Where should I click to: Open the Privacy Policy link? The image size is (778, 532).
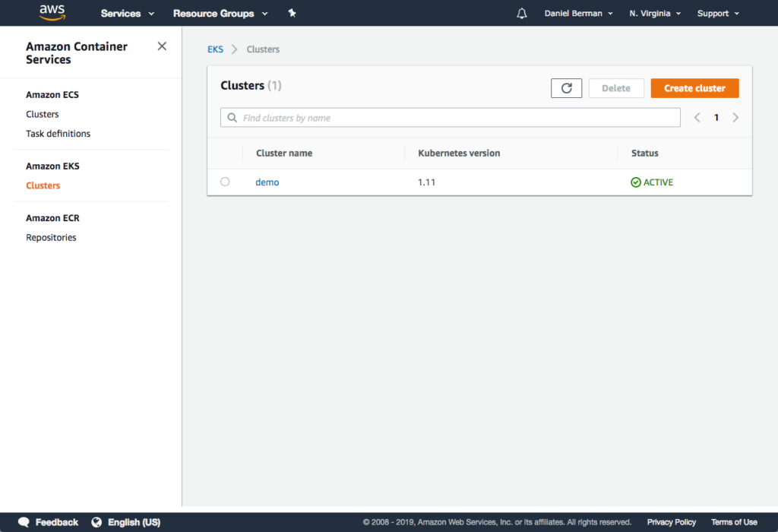pyautogui.click(x=672, y=522)
